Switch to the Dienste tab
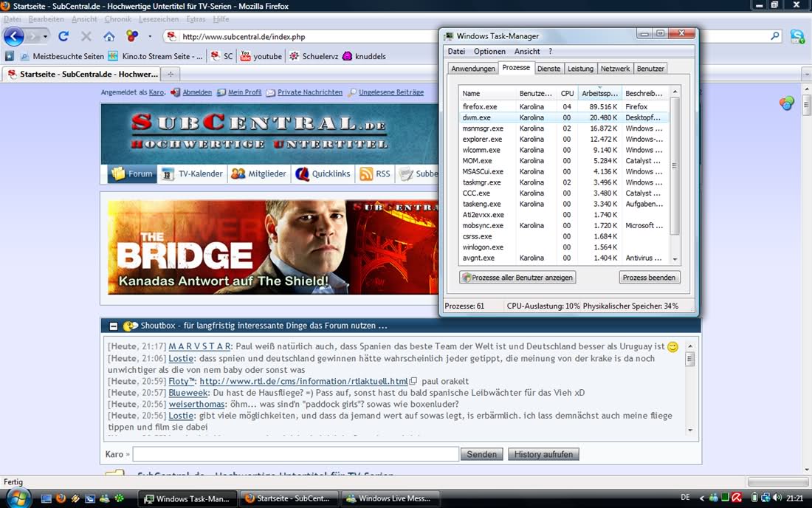The height and width of the screenshot is (508, 812). click(549, 69)
